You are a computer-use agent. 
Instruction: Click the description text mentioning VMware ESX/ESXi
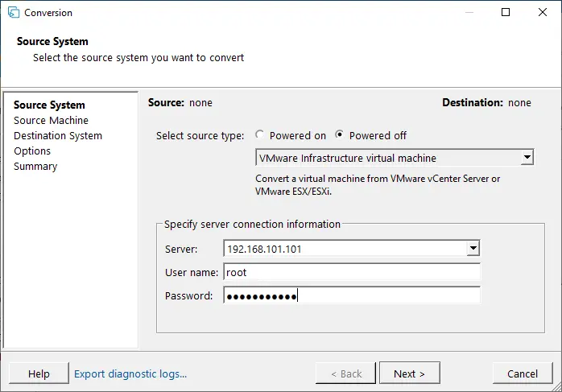click(x=378, y=185)
